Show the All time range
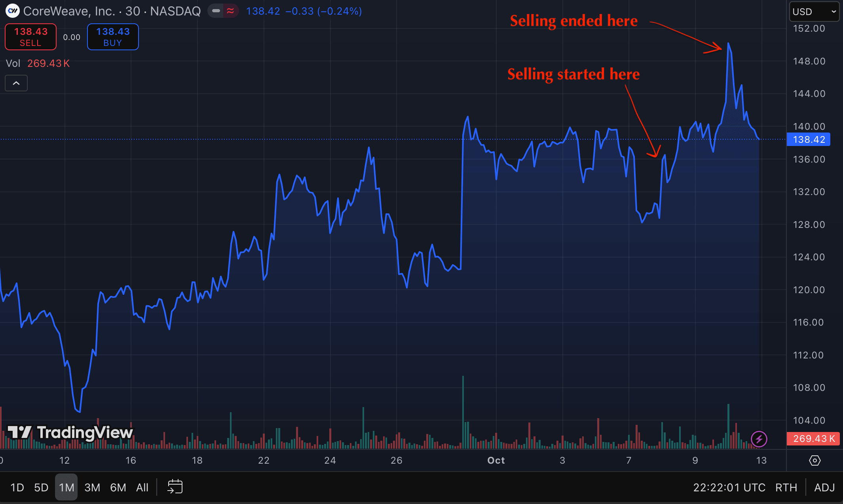This screenshot has width=843, height=504. (142, 487)
